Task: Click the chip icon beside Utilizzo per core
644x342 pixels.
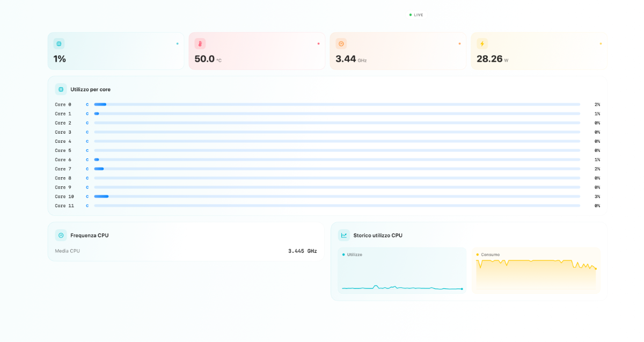Action: click(61, 89)
